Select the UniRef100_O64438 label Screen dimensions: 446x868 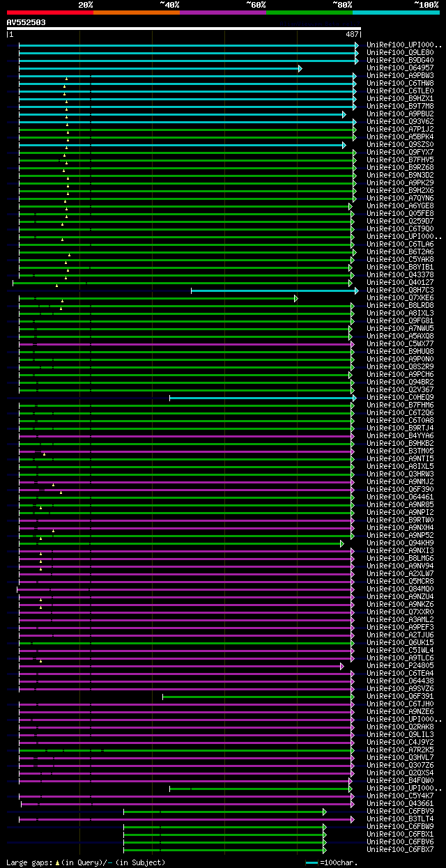coord(400,681)
